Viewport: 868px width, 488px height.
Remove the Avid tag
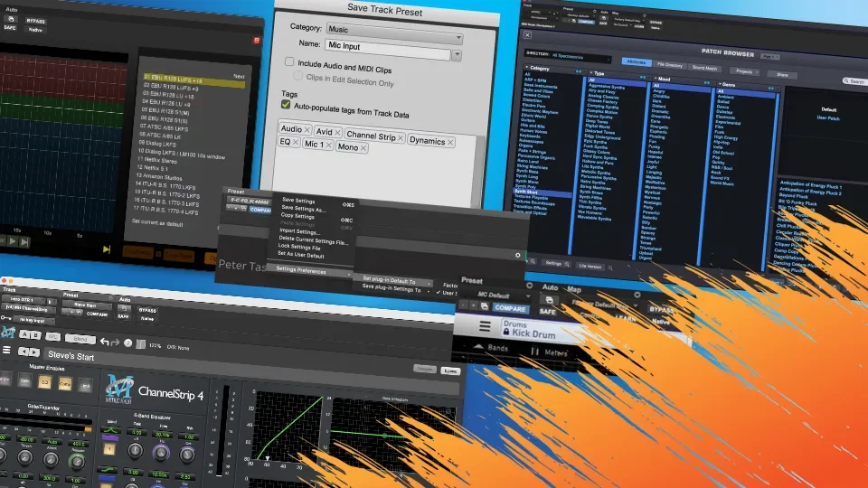337,132
